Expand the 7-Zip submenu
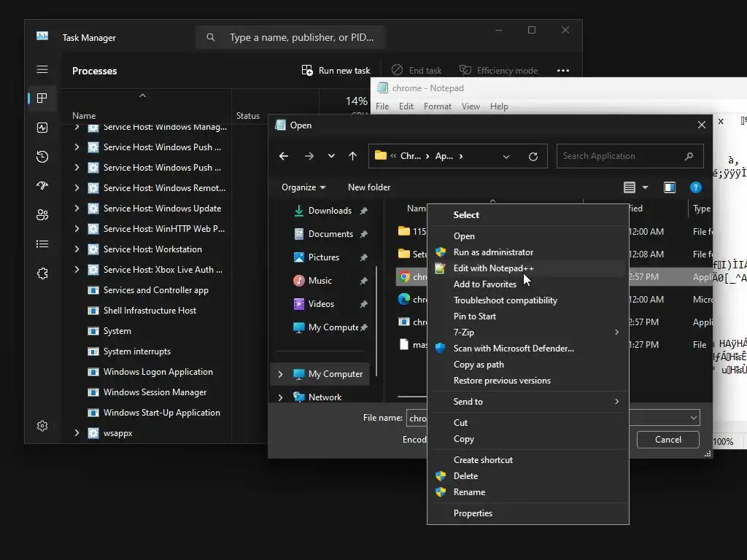The width and height of the screenshot is (747, 560). [528, 332]
